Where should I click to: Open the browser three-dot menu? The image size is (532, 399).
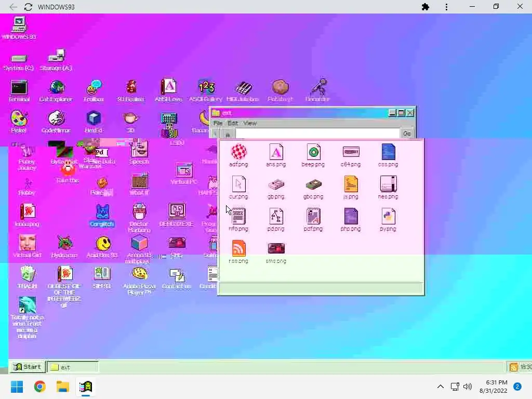(x=446, y=7)
